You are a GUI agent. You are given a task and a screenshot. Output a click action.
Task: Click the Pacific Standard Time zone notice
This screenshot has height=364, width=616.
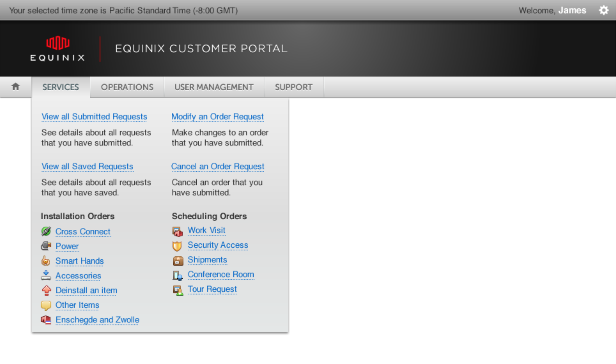[x=124, y=10]
